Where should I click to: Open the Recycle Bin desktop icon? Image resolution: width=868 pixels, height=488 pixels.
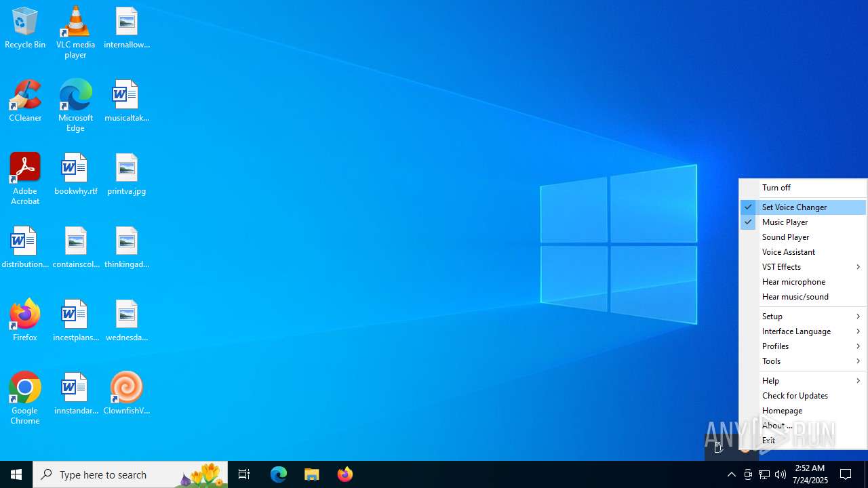[x=25, y=28]
